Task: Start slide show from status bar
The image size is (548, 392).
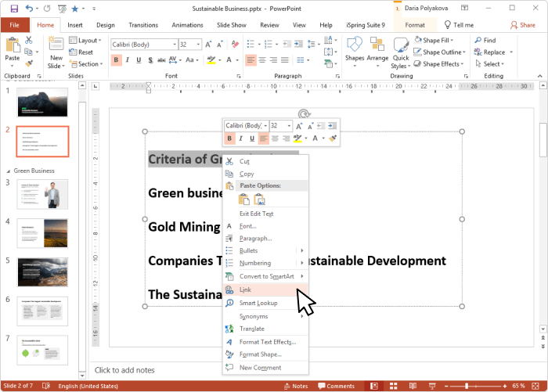Action: (x=432, y=386)
